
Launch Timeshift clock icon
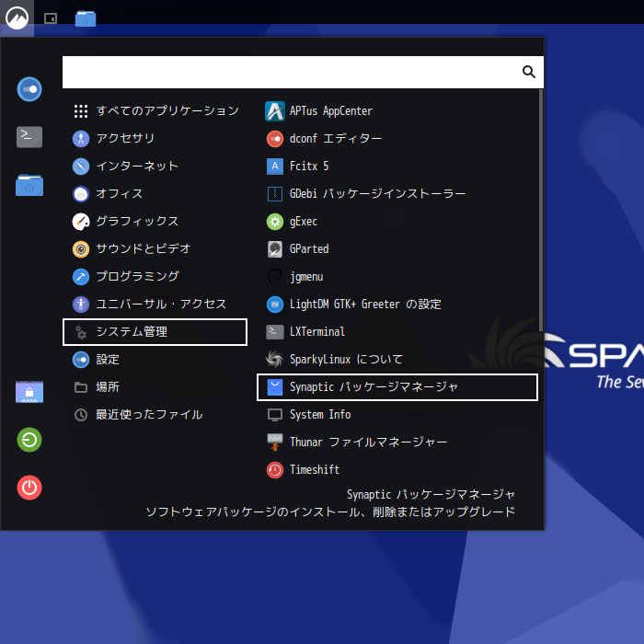pos(275,470)
